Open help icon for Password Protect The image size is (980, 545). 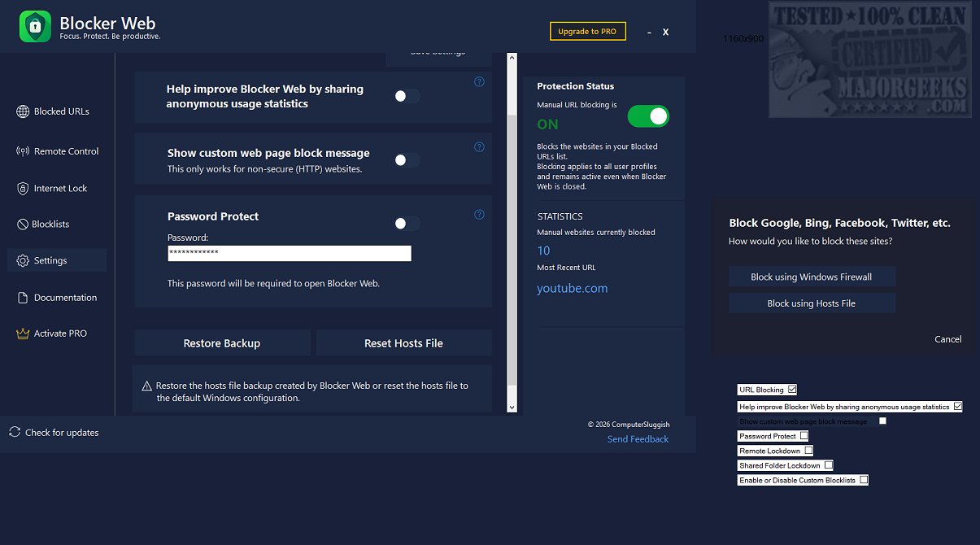(479, 215)
